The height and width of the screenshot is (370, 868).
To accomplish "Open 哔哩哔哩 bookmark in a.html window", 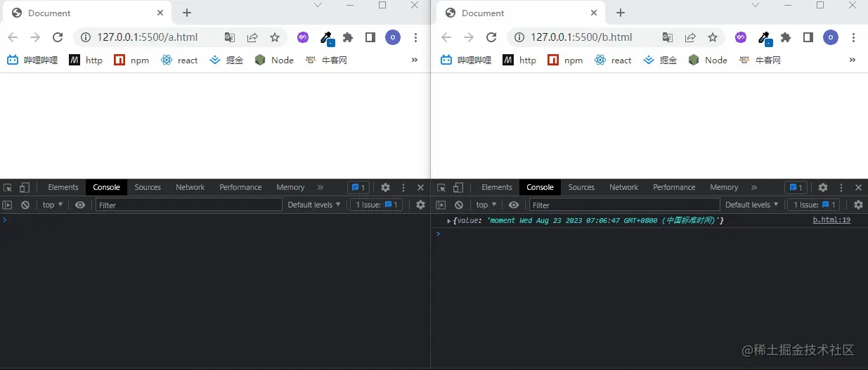I will (32, 60).
